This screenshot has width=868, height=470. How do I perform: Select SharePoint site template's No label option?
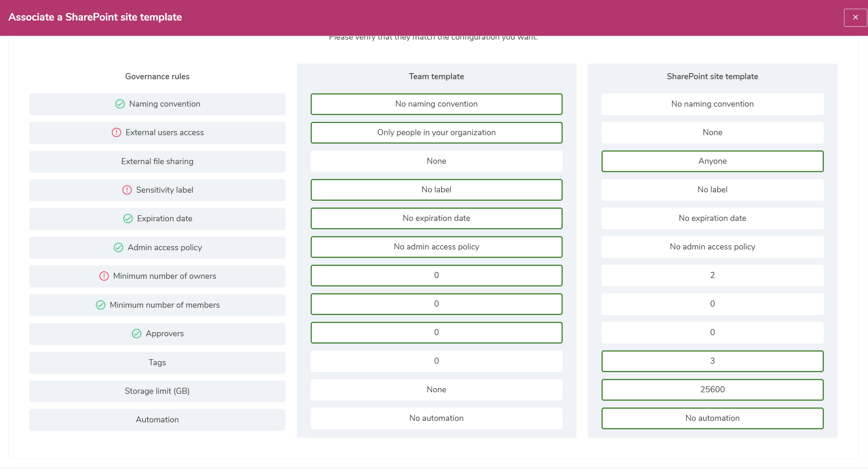pyautogui.click(x=712, y=190)
